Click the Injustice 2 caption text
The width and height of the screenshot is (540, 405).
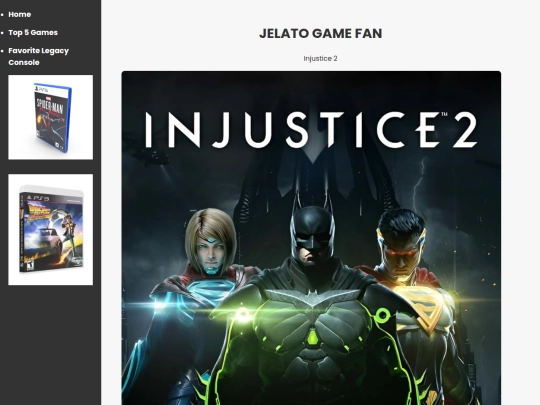pyautogui.click(x=320, y=59)
